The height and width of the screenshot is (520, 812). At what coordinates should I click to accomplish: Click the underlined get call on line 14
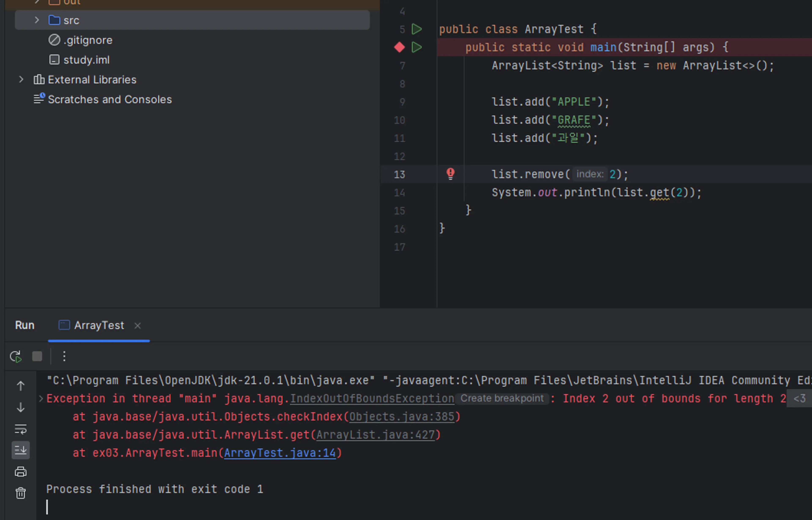point(659,192)
